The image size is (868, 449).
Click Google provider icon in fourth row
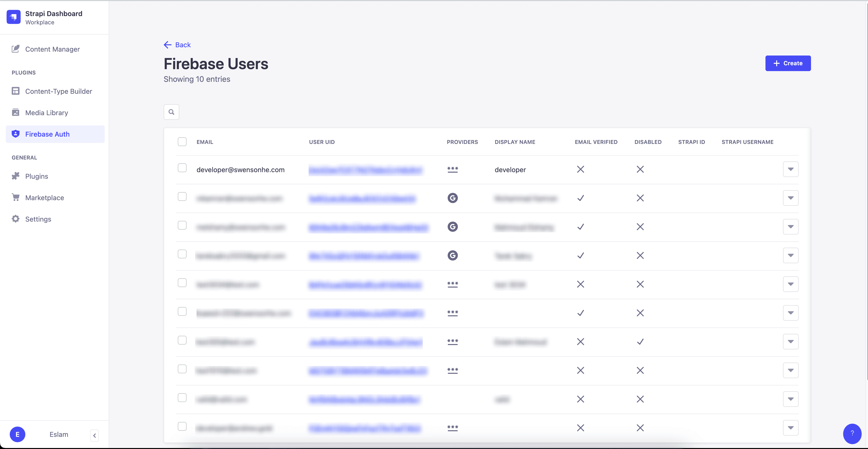(x=453, y=255)
